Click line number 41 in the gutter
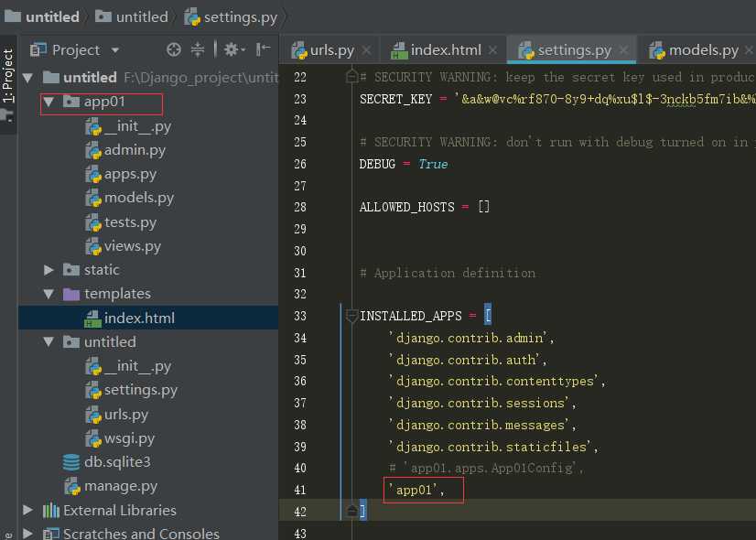The width and height of the screenshot is (756, 540). [x=300, y=490]
